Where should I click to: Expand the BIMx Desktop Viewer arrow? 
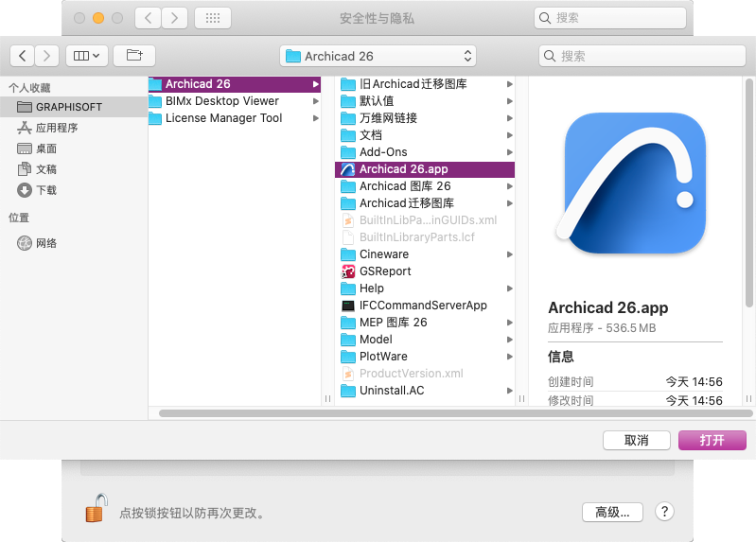click(x=315, y=101)
